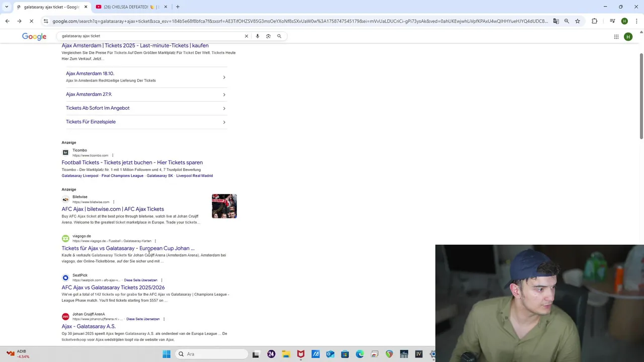Go back to the previous page
The height and width of the screenshot is (362, 644).
coord(7,21)
